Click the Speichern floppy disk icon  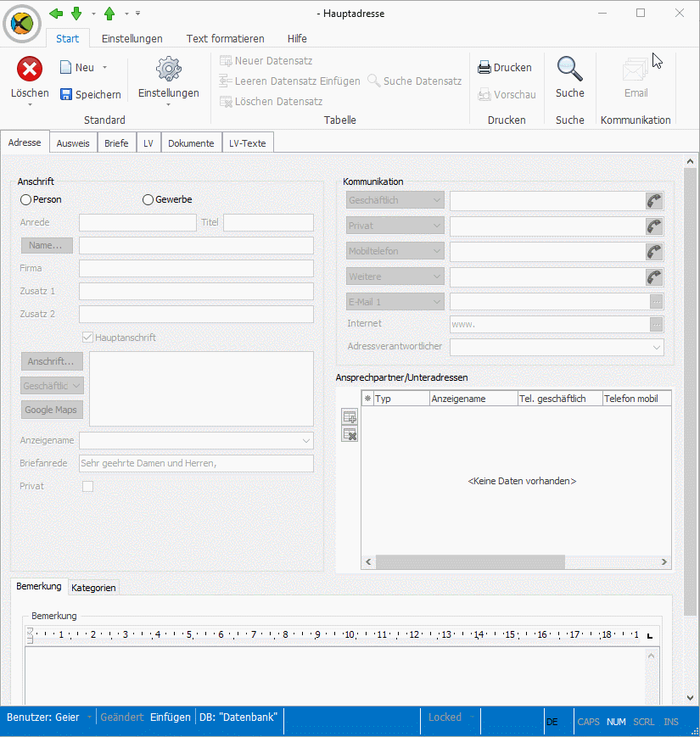click(66, 94)
